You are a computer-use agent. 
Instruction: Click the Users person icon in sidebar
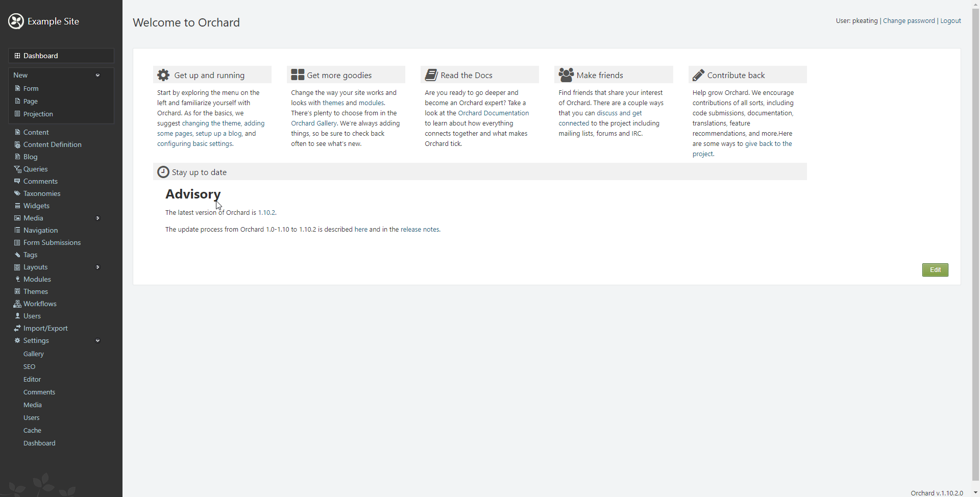pyautogui.click(x=17, y=316)
